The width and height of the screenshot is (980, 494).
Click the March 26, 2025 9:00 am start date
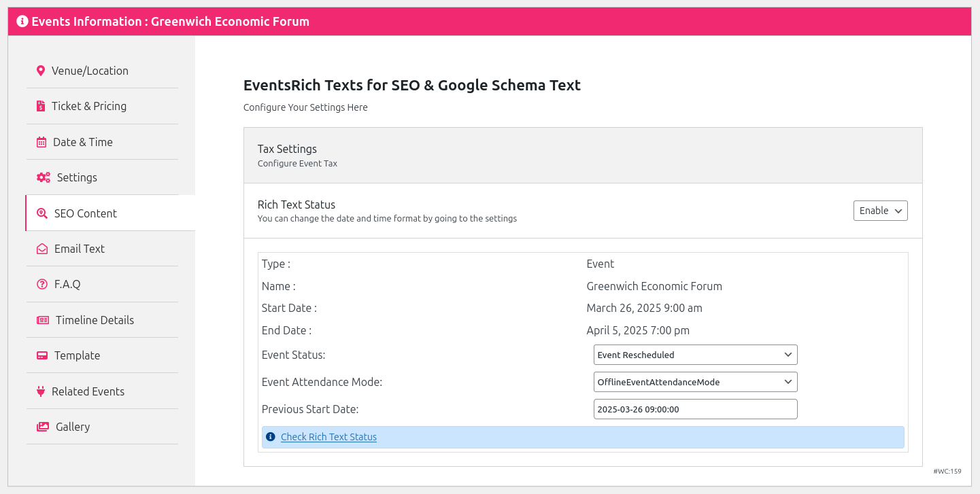pos(644,308)
